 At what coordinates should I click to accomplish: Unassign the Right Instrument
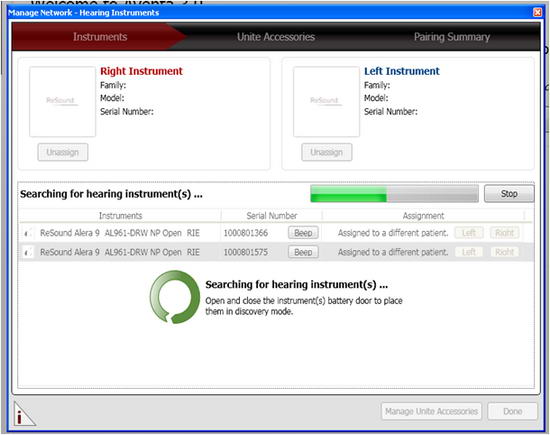pyautogui.click(x=63, y=152)
